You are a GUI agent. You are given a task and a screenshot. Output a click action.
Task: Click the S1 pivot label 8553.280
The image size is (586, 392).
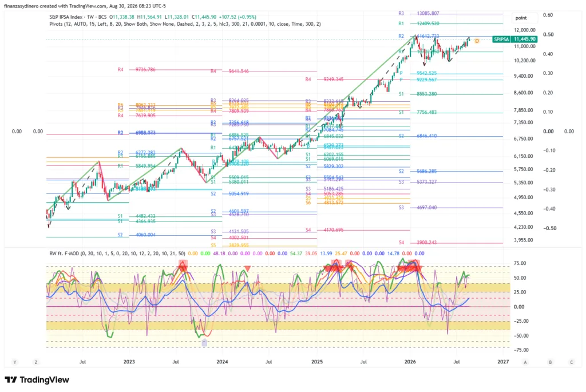tap(426, 94)
